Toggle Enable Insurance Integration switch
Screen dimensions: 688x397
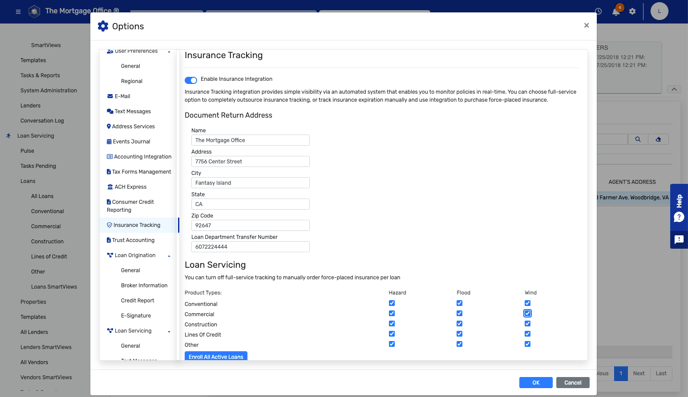pos(191,80)
